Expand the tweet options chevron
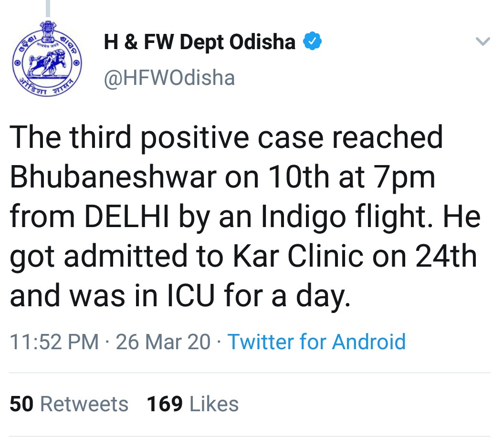This screenshot has width=504, height=447. pos(483,41)
